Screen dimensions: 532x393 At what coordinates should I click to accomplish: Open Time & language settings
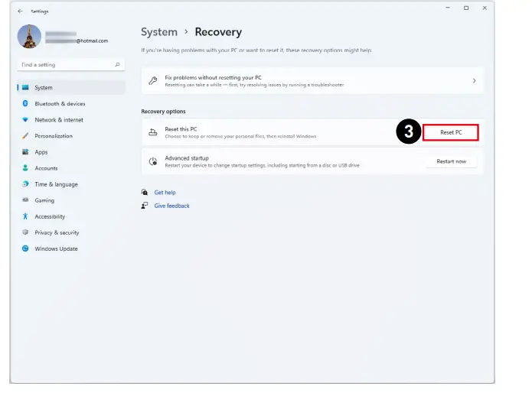click(x=71, y=184)
